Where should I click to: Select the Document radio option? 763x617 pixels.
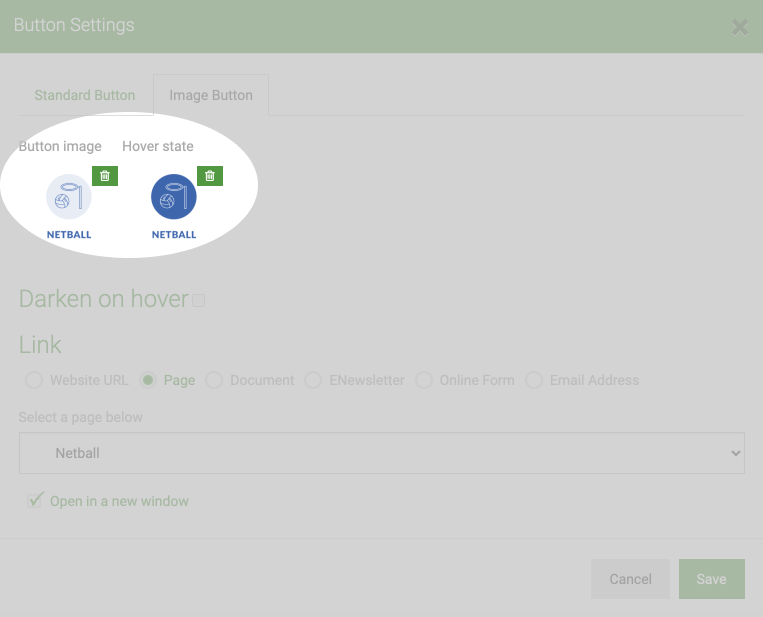click(214, 380)
